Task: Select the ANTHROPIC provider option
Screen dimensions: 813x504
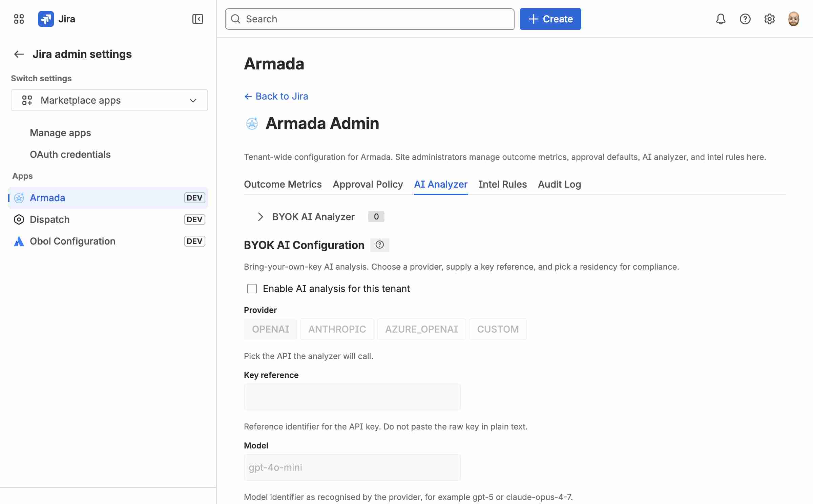Action: coord(337,329)
